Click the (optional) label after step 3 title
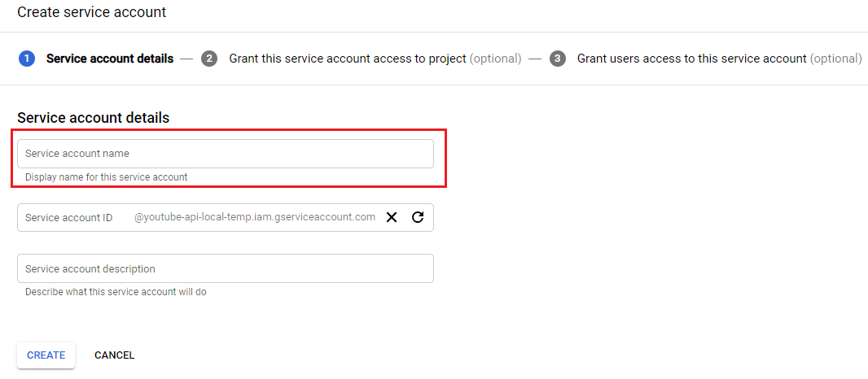 coord(836,59)
